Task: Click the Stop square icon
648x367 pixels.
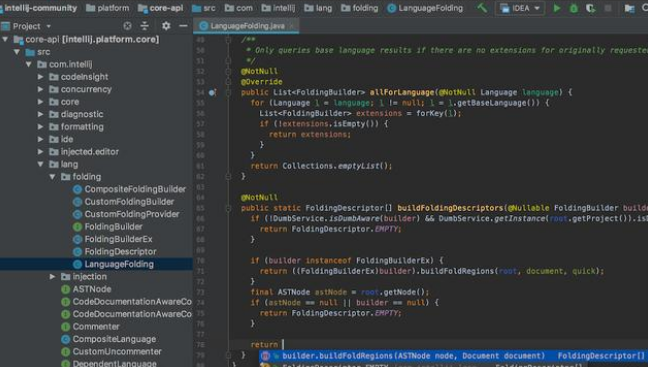Action: pyautogui.click(x=608, y=8)
